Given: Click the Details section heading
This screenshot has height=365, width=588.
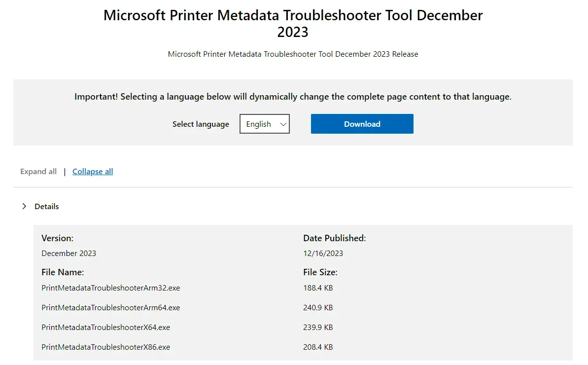Looking at the screenshot, I should pos(46,206).
